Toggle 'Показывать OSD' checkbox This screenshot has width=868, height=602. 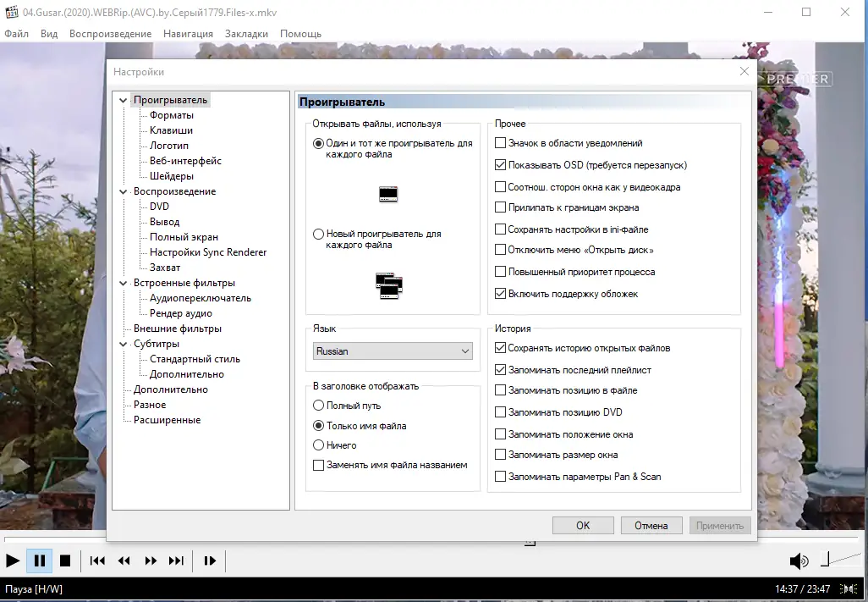(x=591, y=165)
